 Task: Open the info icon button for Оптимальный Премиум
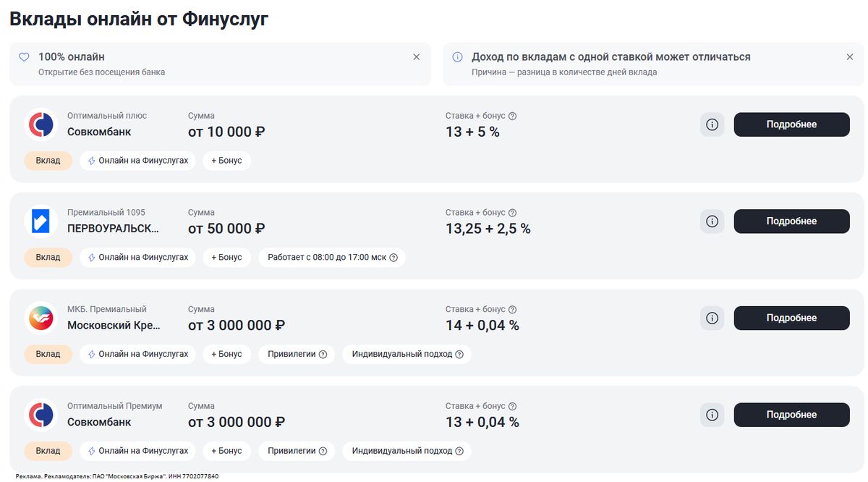click(x=712, y=415)
